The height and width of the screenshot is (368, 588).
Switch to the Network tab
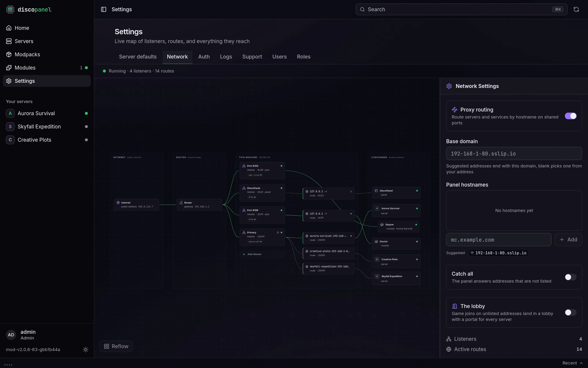click(177, 57)
